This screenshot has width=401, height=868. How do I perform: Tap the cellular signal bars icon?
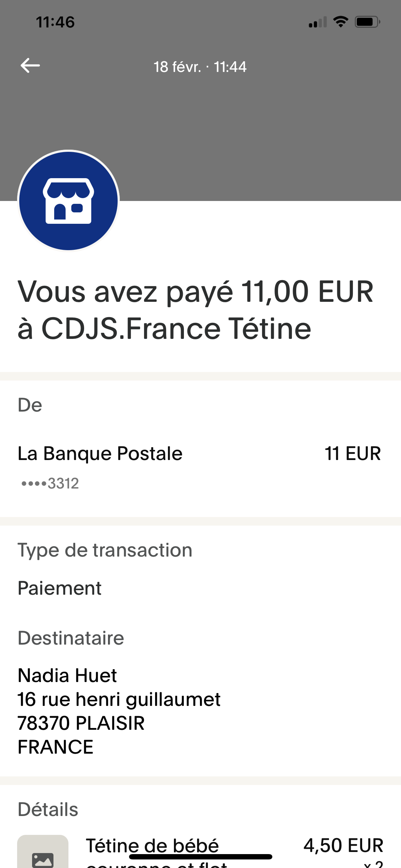coord(318,22)
